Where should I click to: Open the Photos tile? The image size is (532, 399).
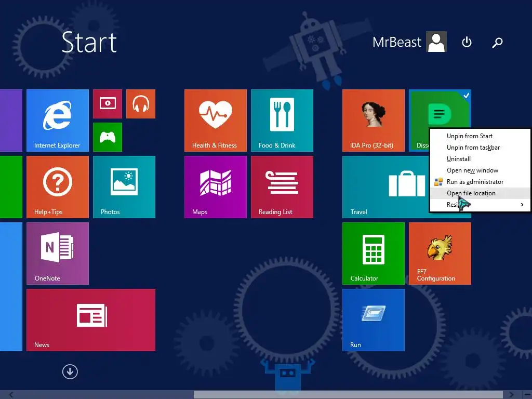[x=124, y=187]
